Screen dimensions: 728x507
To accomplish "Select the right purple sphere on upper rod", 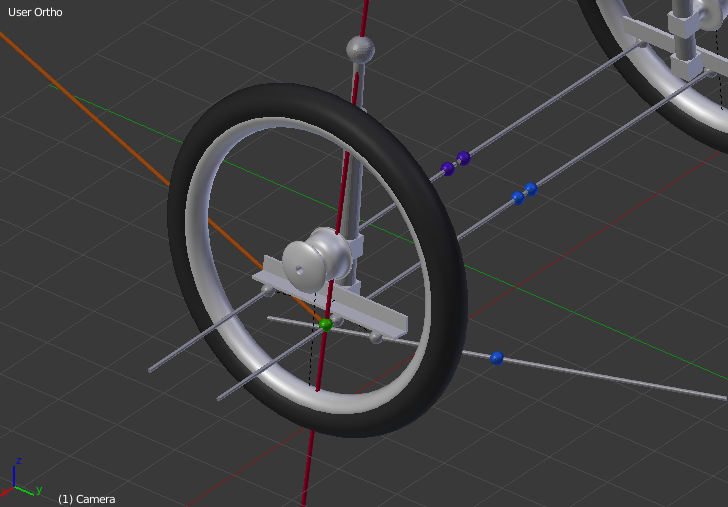I will (x=463, y=157).
